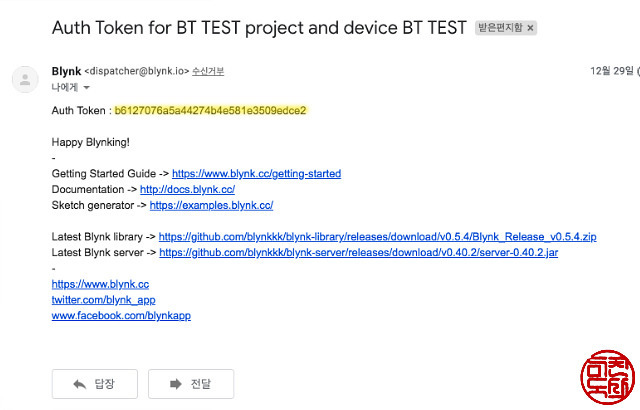Open the examples.blynk.cc sketch generator link
The image size is (640, 410).
tap(211, 205)
